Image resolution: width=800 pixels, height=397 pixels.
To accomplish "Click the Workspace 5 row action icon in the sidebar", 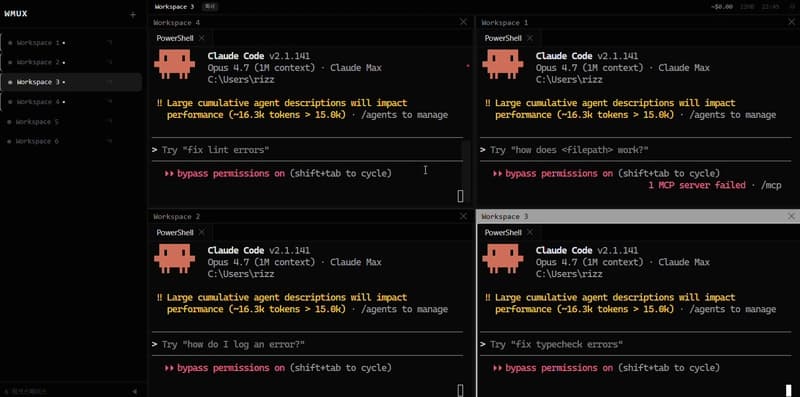I will coord(109,121).
